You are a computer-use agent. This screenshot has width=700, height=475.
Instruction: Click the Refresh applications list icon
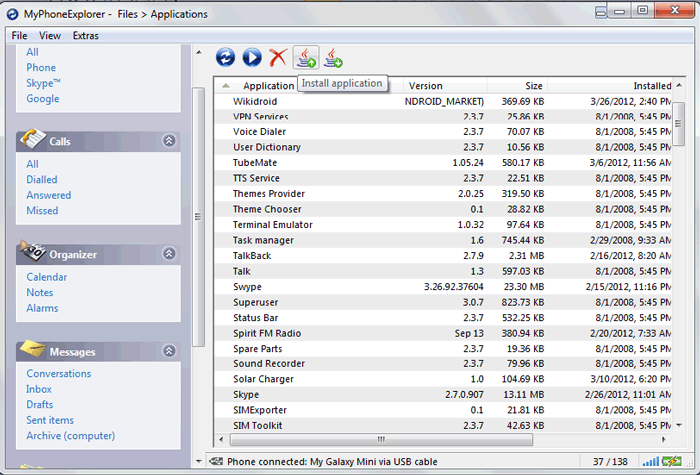coord(225,58)
